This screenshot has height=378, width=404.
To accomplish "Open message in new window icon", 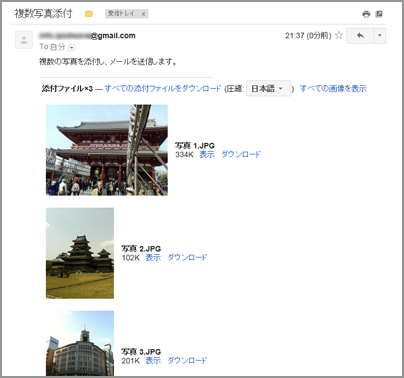I will 379,14.
